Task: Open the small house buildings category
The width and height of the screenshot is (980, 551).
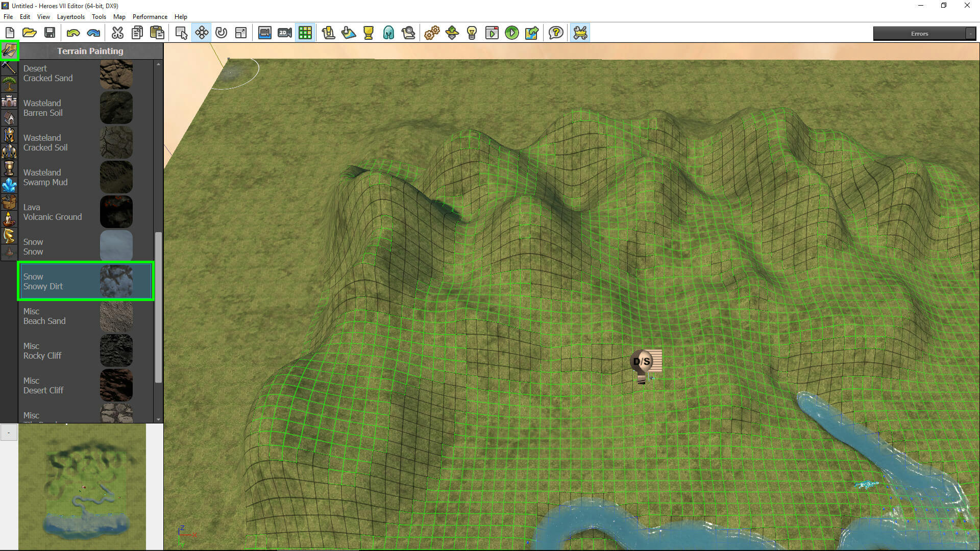Action: tap(9, 118)
